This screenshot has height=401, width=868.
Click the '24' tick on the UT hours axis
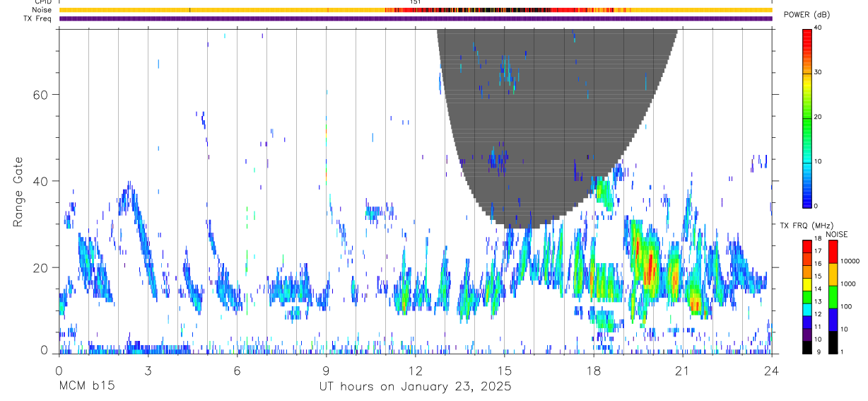pos(771,369)
